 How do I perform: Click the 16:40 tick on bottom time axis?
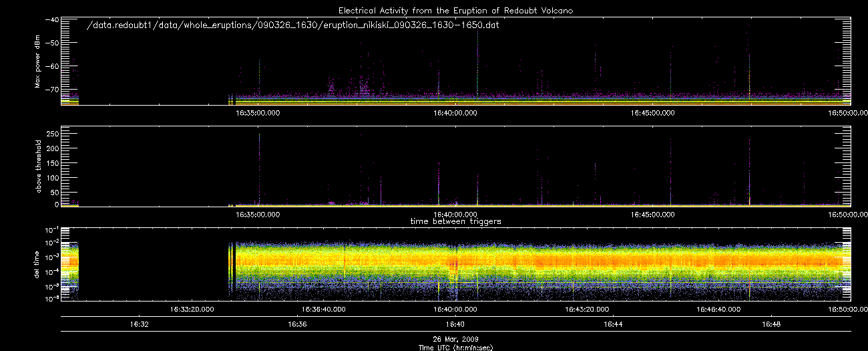click(455, 324)
